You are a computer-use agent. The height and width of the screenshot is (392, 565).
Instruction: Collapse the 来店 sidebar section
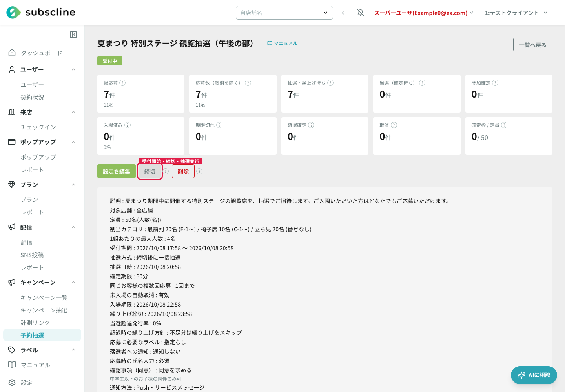73,112
